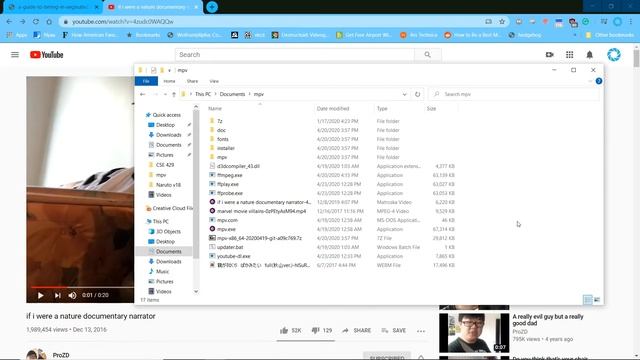Mute the YouTube player volume
640x360 pixels.
click(x=72, y=295)
